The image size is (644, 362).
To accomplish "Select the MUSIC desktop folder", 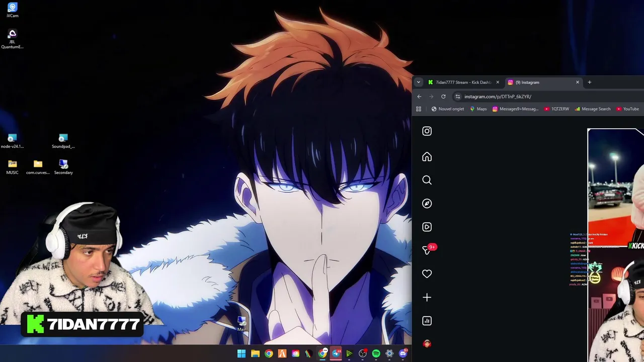I will (13, 167).
